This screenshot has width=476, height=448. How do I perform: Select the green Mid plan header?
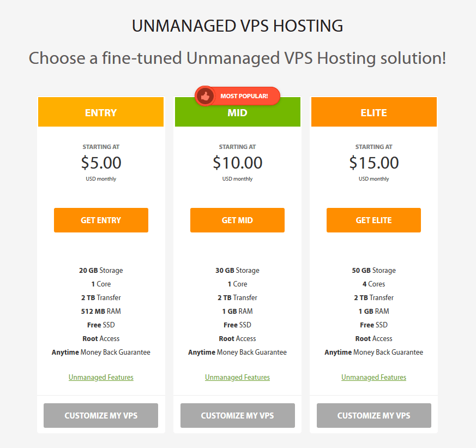(237, 116)
